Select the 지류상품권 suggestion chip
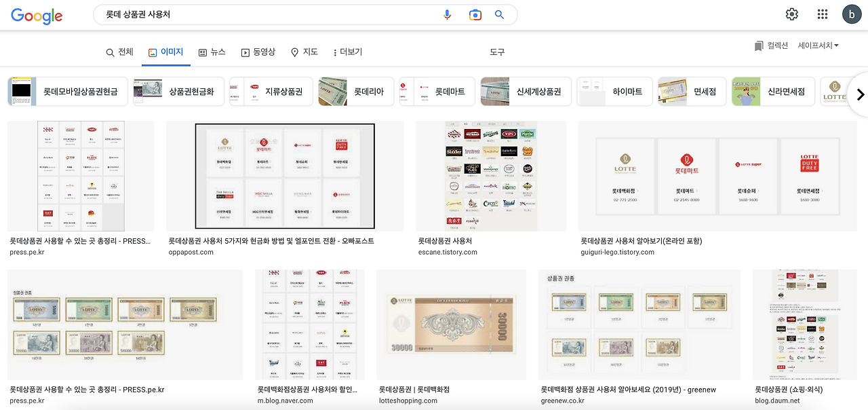The width and height of the screenshot is (868, 410). [x=271, y=91]
